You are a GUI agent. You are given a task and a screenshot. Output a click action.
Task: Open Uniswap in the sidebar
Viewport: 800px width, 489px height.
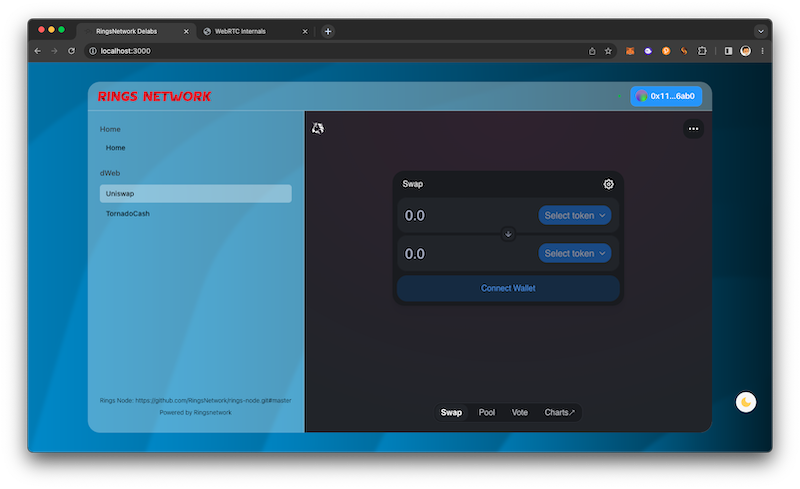pos(195,193)
